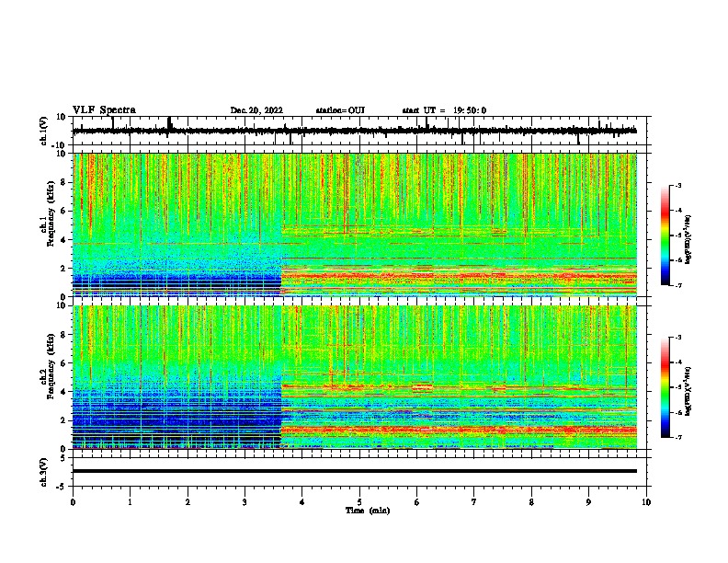
Task: Click the ch.3 flat black signal line
Action: pyautogui.click(x=354, y=471)
